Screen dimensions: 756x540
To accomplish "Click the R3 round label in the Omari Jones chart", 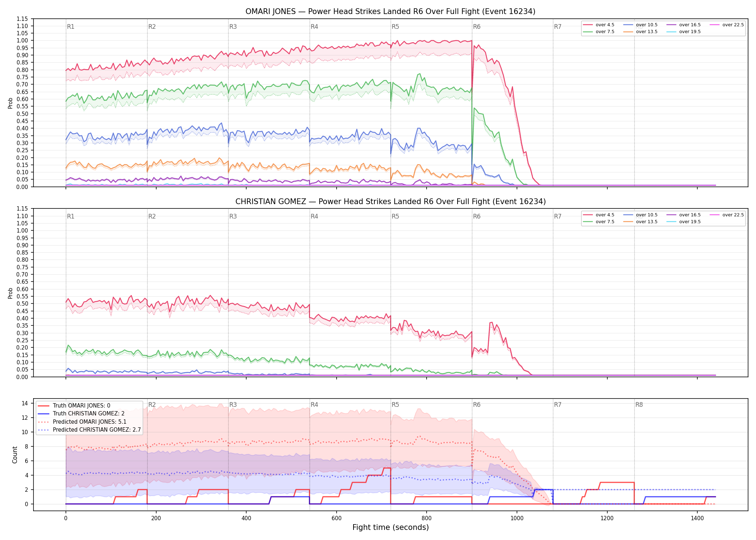I will 233,27.
